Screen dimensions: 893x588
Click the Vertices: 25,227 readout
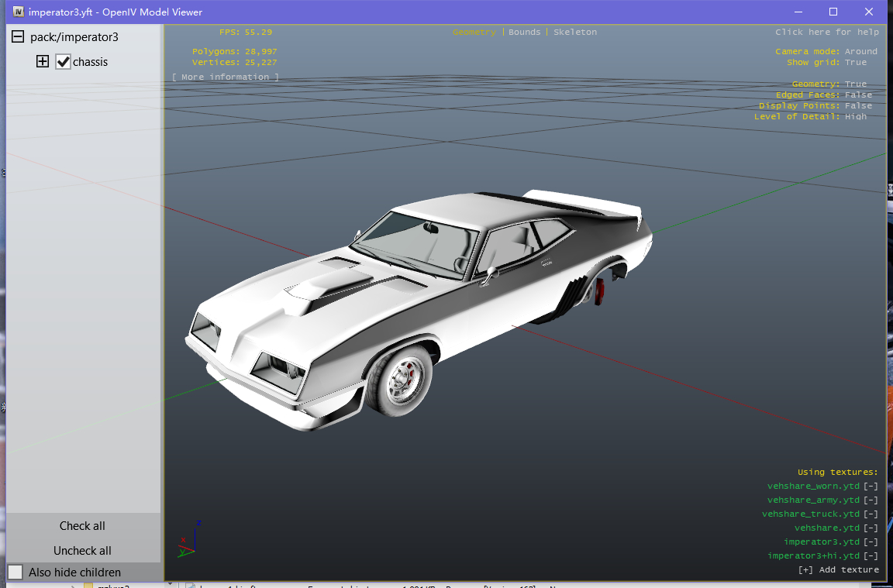point(235,62)
